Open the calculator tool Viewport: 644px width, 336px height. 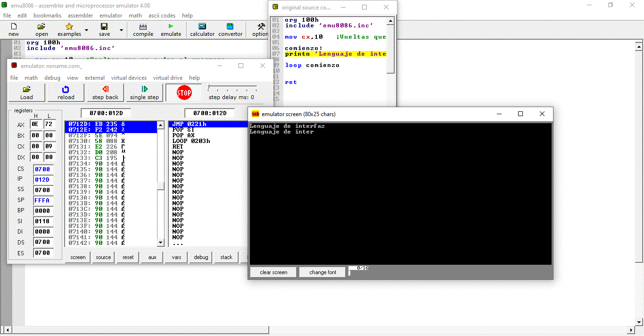pyautogui.click(x=202, y=30)
